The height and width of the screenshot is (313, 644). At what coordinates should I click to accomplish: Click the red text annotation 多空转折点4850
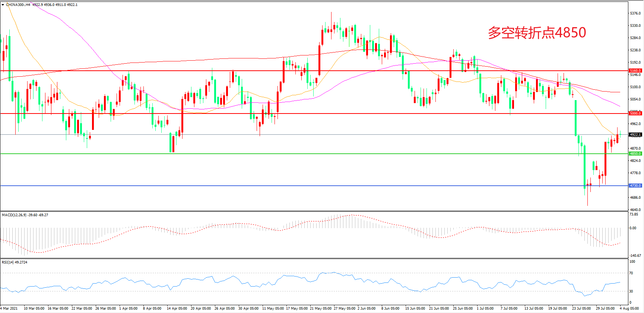click(537, 33)
